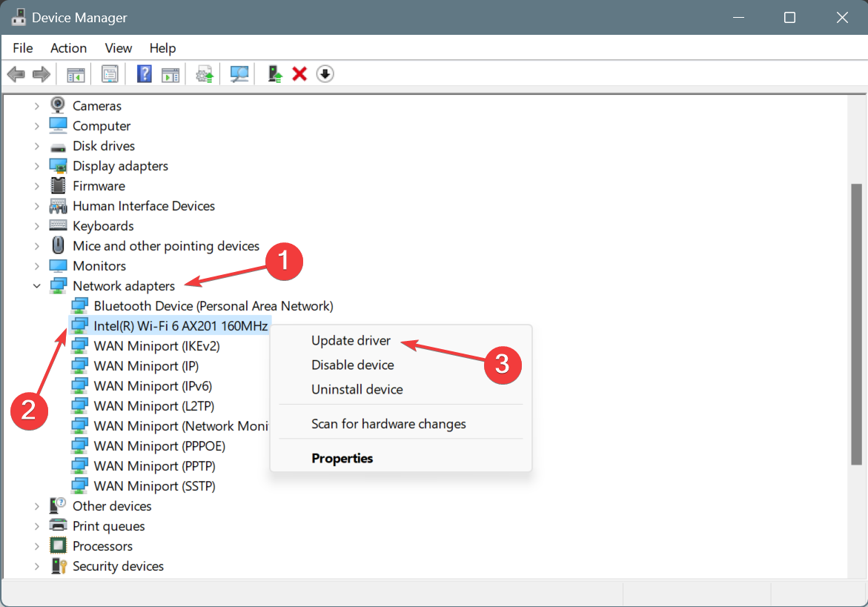Expand the Display adapters category
868x607 pixels.
tap(36, 166)
